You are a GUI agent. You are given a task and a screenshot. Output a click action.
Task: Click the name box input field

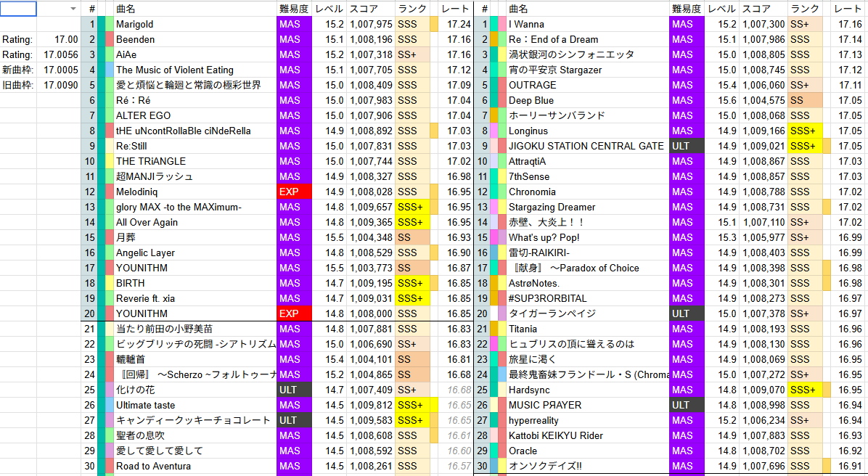pos(19,8)
